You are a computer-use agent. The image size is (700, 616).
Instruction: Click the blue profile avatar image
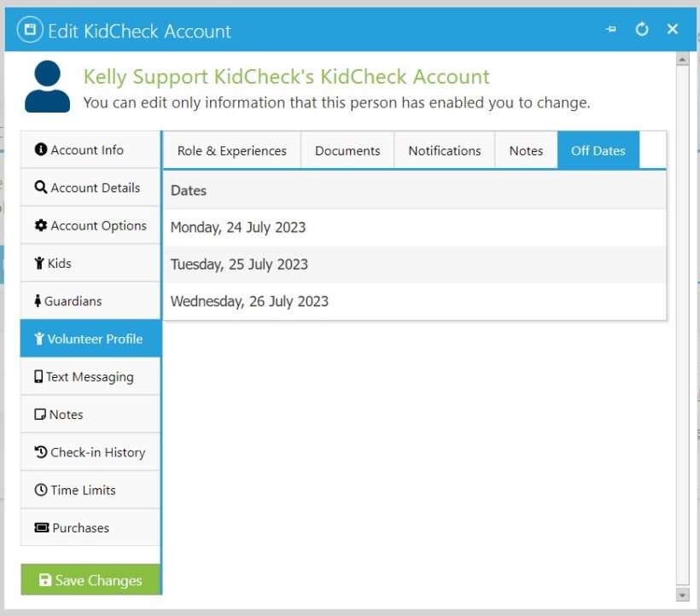[46, 85]
